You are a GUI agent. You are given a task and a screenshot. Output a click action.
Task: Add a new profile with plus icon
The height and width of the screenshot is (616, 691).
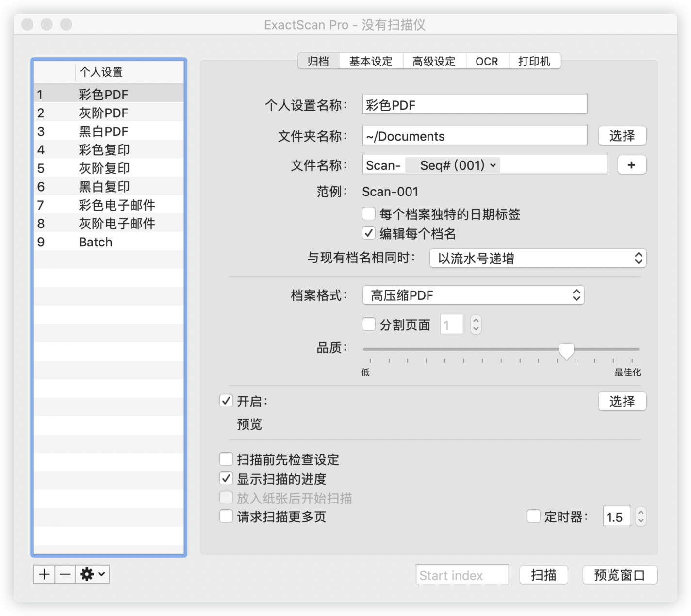(44, 574)
